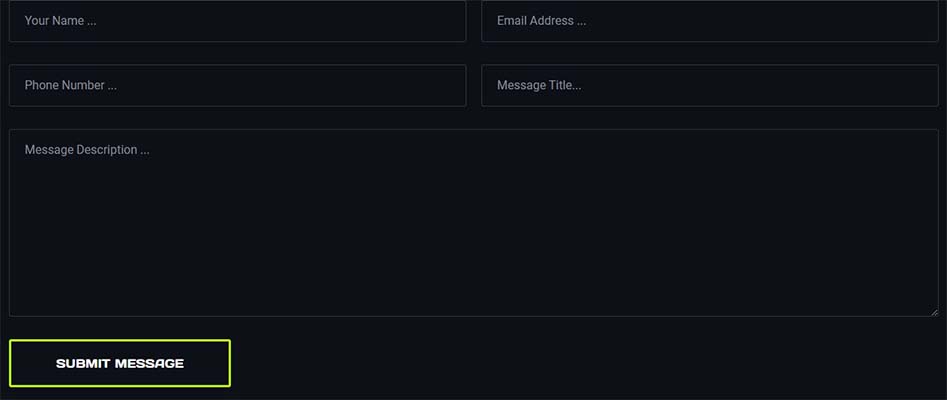The width and height of the screenshot is (947, 400).
Task: Activate the message title textbox
Action: point(709,86)
